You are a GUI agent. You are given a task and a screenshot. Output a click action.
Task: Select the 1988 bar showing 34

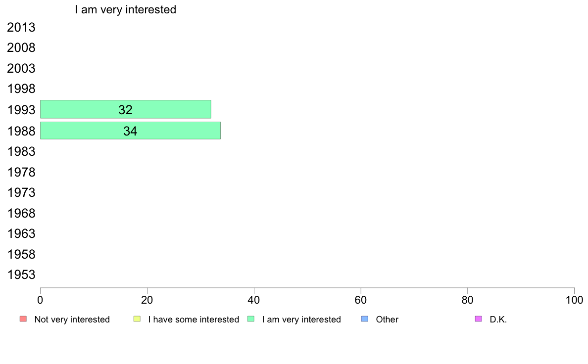click(x=130, y=131)
